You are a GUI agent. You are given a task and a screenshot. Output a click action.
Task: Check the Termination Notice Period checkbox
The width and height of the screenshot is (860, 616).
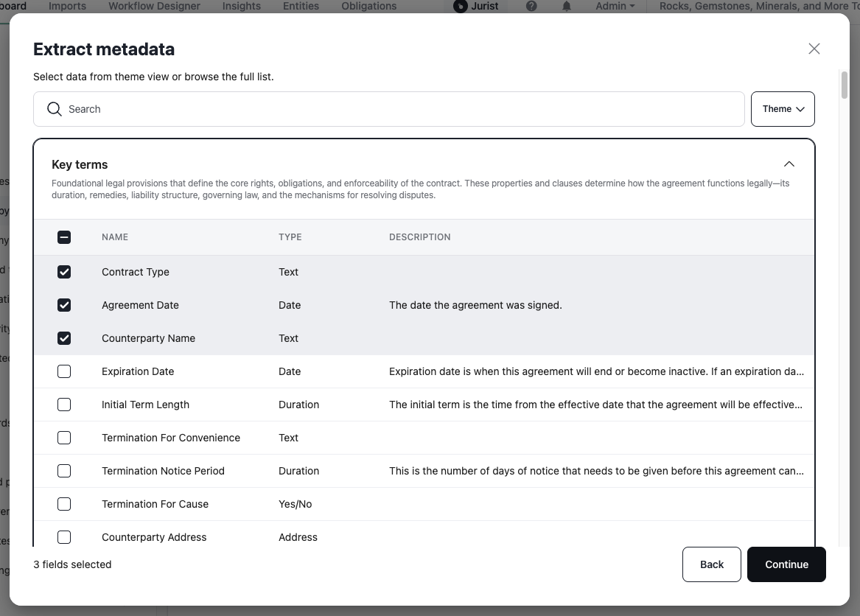[x=64, y=471]
